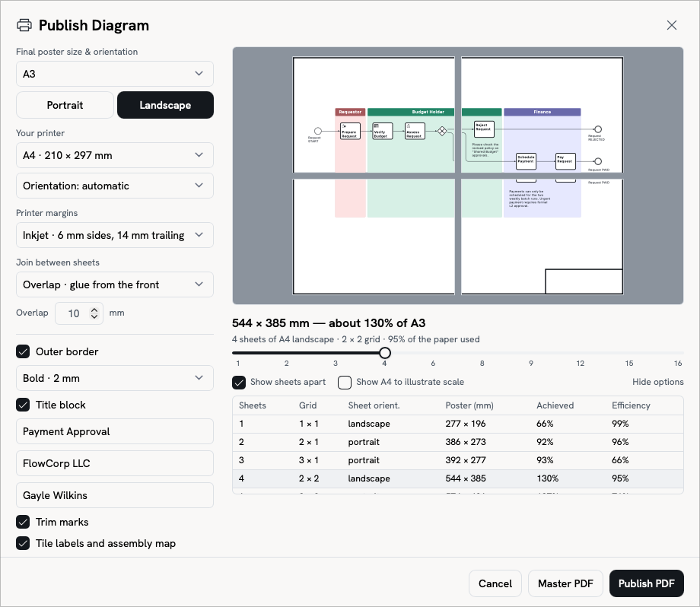Click the Grid column header
The height and width of the screenshot is (607, 700).
[x=307, y=405]
